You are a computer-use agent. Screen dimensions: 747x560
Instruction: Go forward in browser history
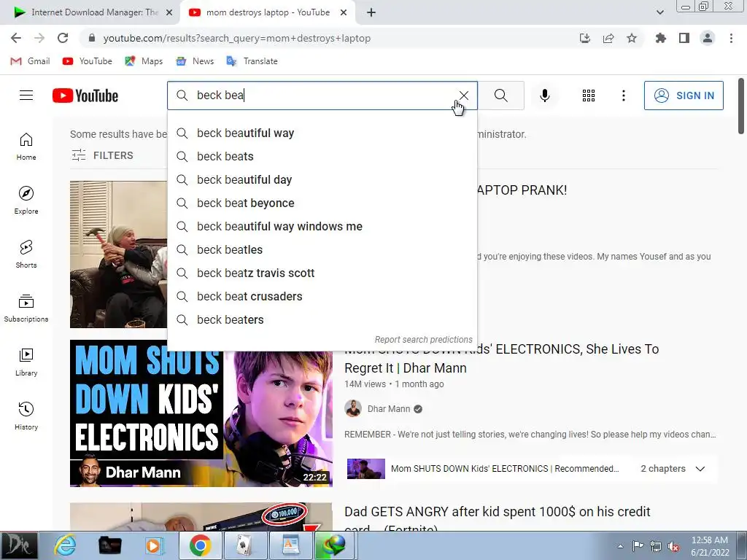pos(39,38)
